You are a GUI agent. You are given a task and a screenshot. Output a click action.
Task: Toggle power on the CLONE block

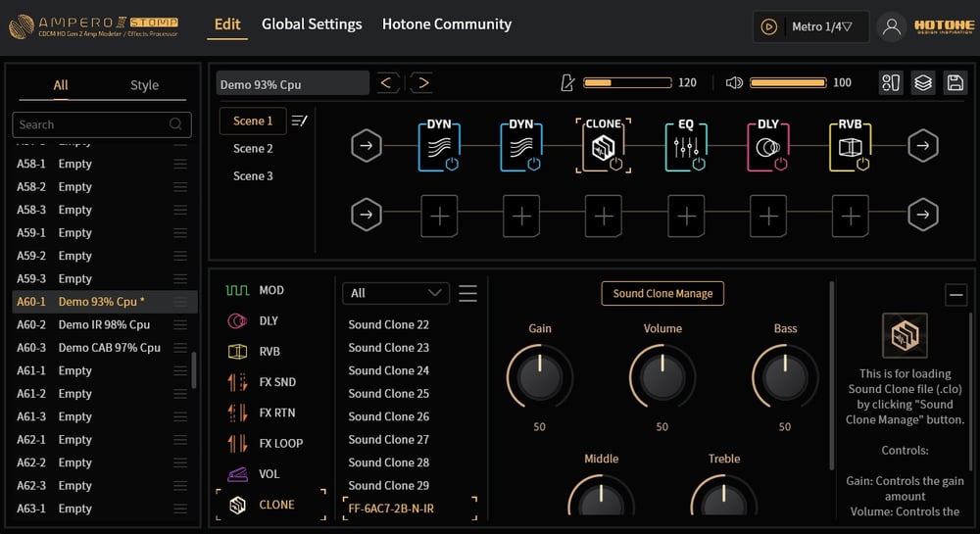point(616,164)
